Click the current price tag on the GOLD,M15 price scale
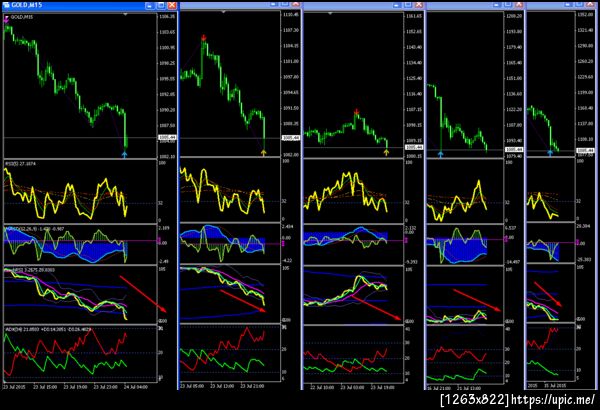Screen dimensions: 600x410 click(167, 137)
